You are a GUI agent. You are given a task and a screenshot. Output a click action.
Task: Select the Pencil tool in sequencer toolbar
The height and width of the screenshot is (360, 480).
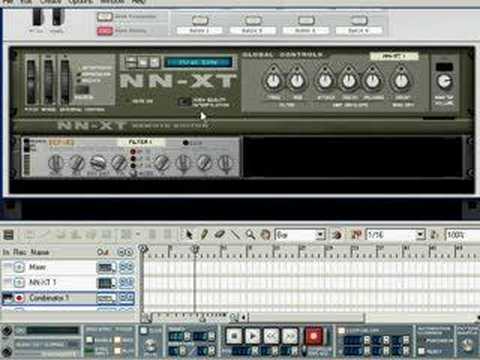click(x=204, y=235)
